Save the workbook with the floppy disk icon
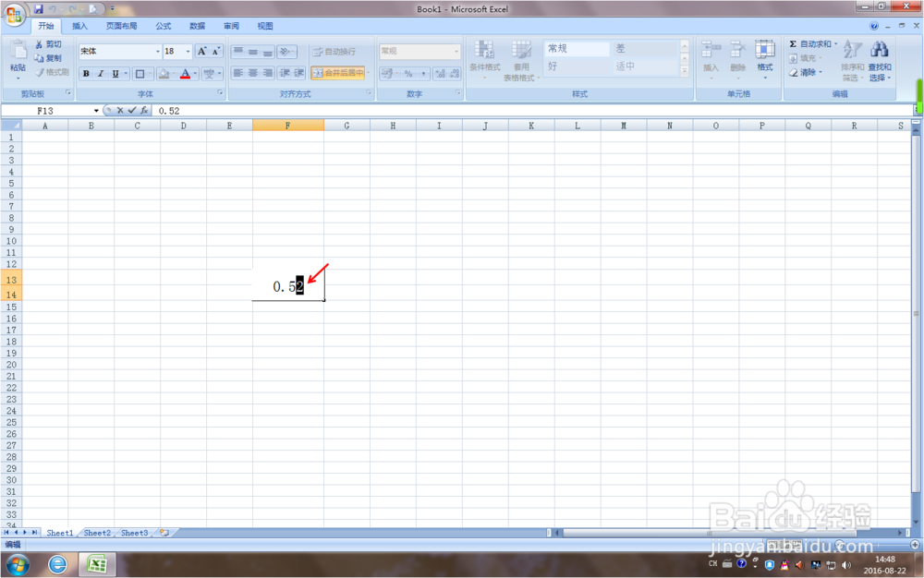Viewport: 924px width, 578px height. [x=38, y=9]
